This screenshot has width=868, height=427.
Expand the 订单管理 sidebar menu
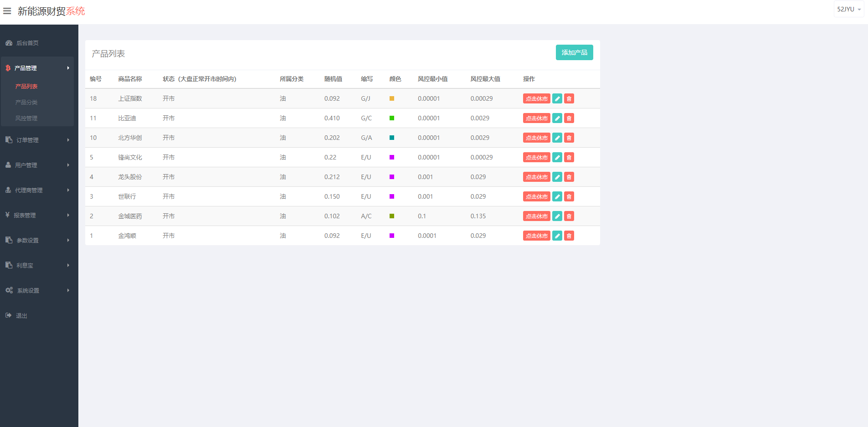point(36,140)
